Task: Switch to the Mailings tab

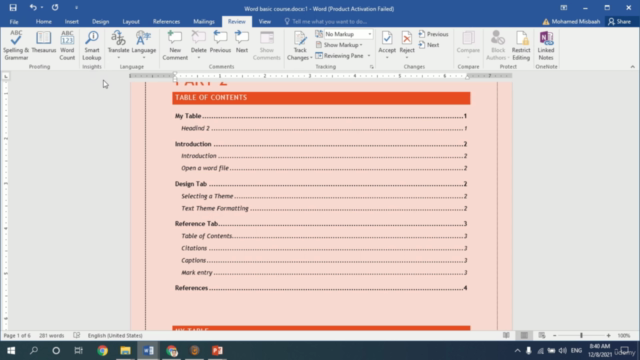Action: 204,22
